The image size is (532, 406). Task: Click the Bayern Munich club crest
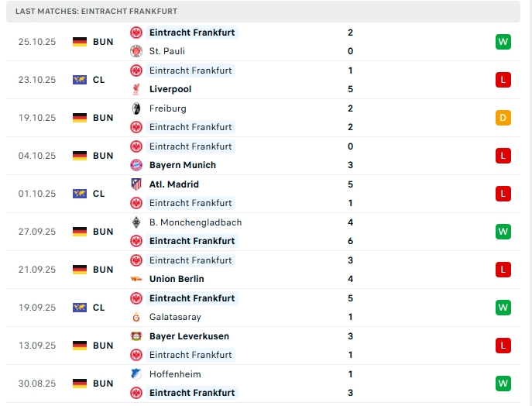point(136,165)
